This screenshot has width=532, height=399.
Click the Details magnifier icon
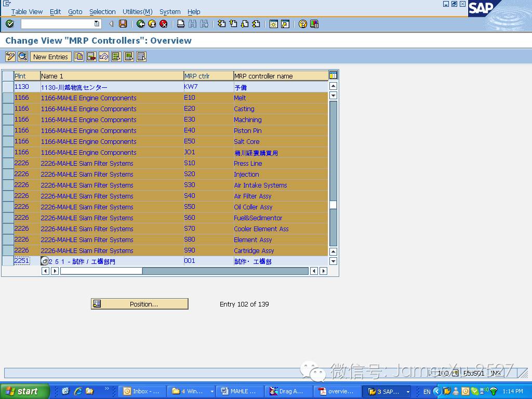tap(23, 57)
